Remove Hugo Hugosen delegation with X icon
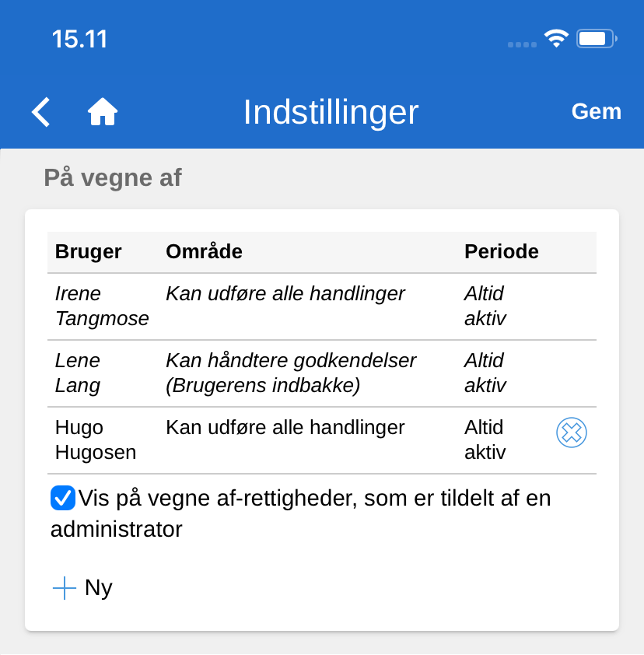 point(572,433)
